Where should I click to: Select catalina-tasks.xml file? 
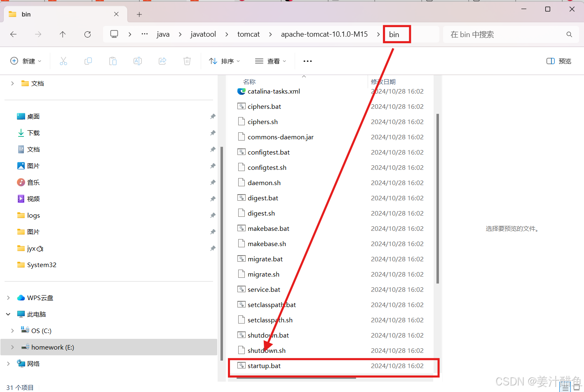274,91
